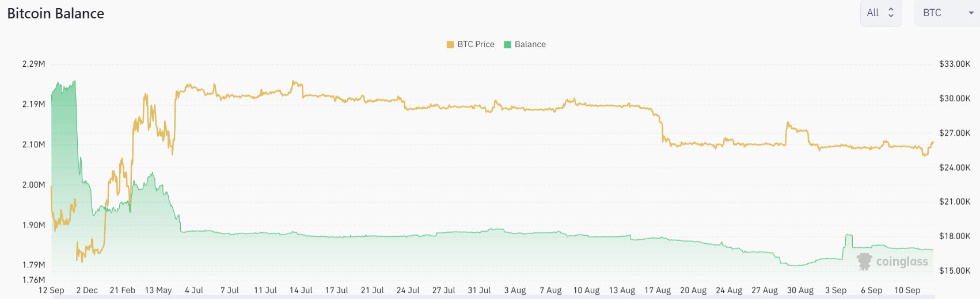The height and width of the screenshot is (299, 980).
Task: Click the coinglass logo icon watermark
Action: click(864, 262)
